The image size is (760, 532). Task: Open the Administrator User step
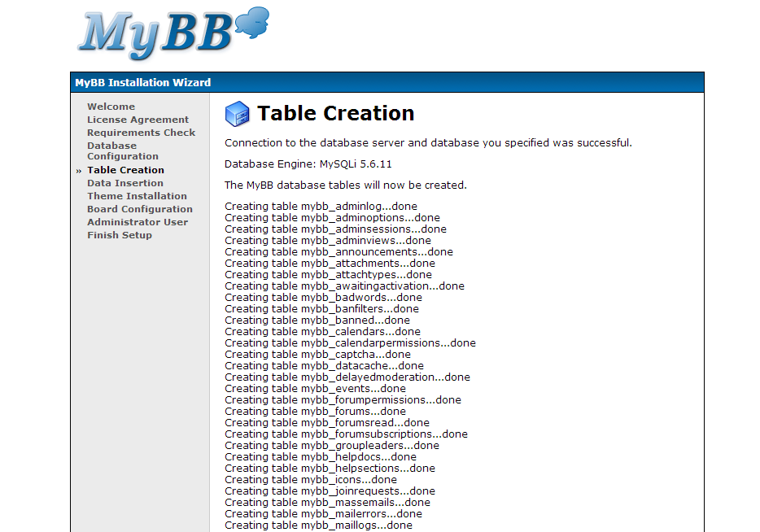click(x=138, y=222)
